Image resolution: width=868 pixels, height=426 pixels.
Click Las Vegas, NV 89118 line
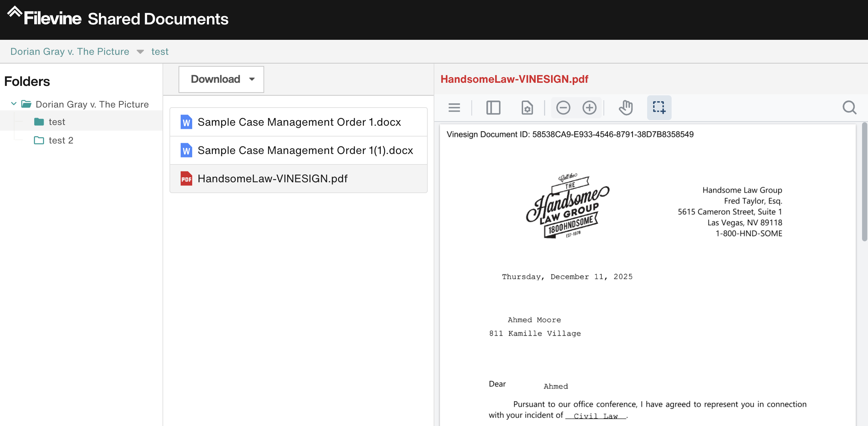pyautogui.click(x=745, y=222)
